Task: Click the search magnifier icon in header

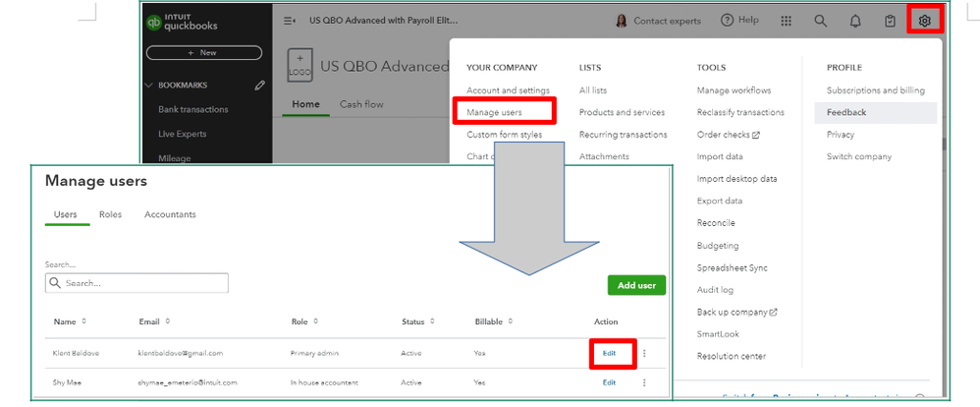Action: click(x=821, y=21)
